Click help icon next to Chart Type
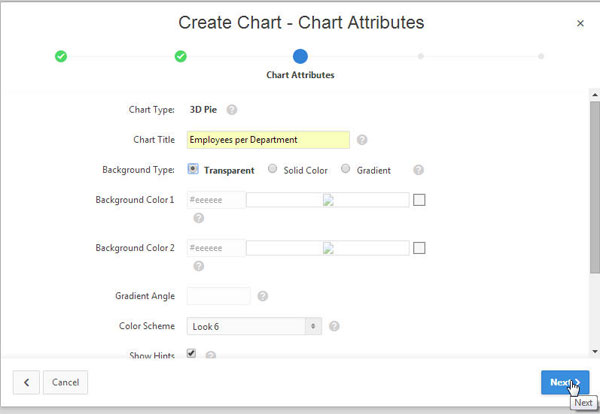This screenshot has height=414, width=600. click(232, 110)
